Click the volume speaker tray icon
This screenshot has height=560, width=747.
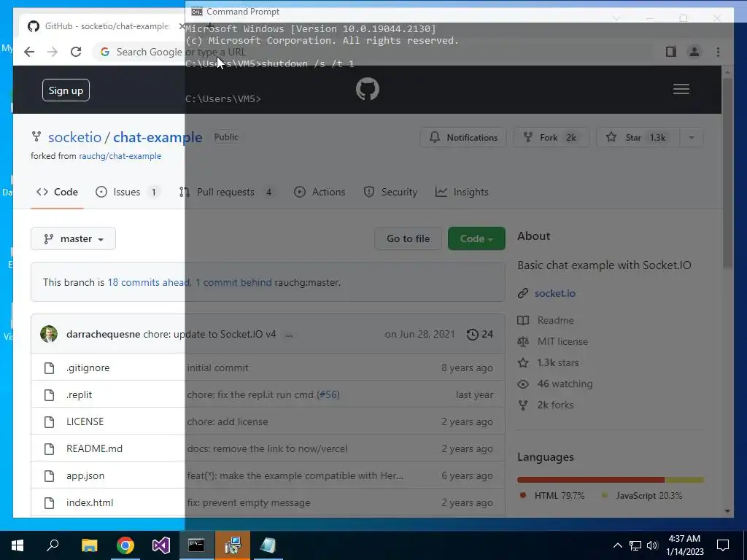652,545
